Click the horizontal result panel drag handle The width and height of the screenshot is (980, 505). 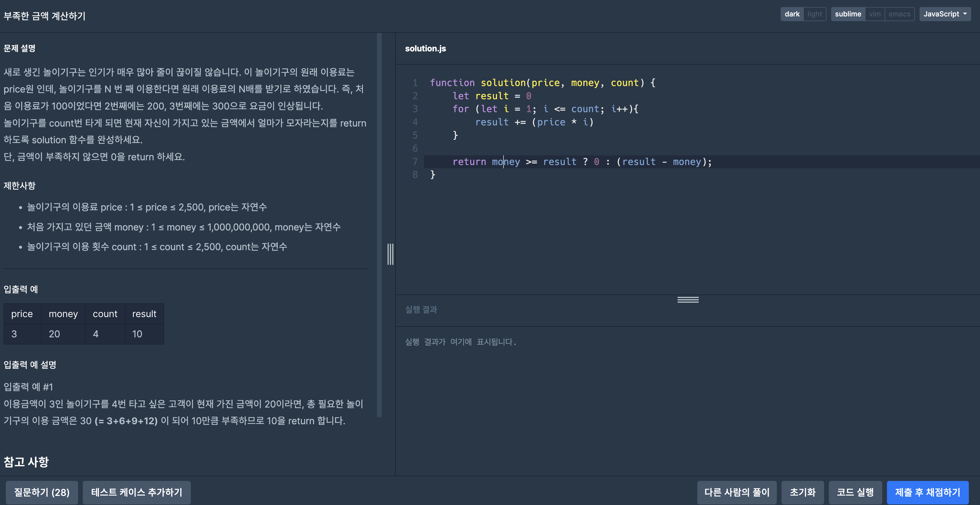(x=688, y=300)
